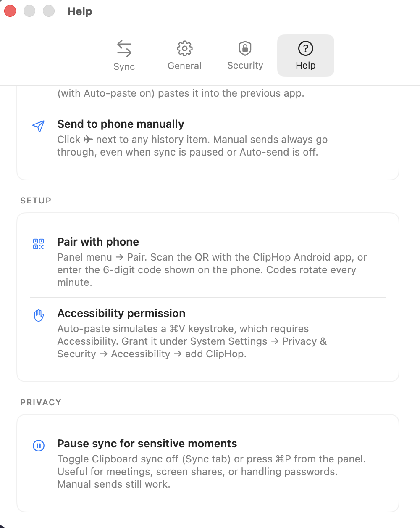The width and height of the screenshot is (420, 528).
Task: Minimize the Help window
Action: pyautogui.click(x=29, y=11)
